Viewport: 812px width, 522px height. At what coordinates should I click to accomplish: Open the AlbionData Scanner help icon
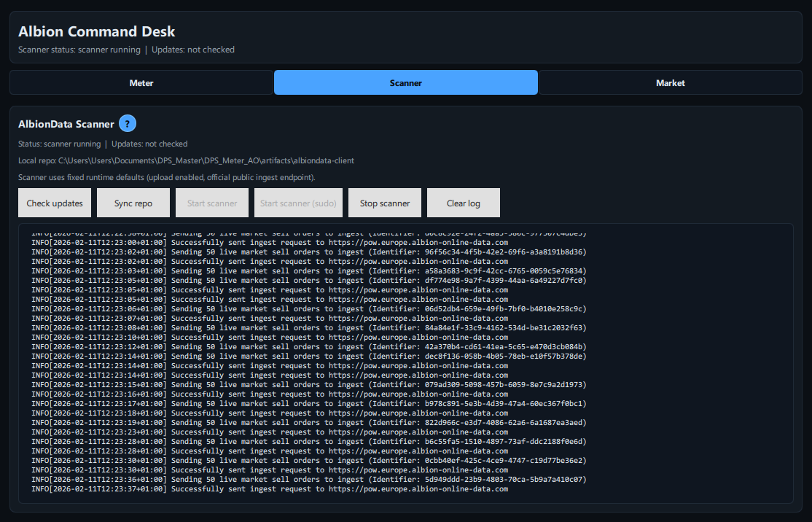pos(128,123)
